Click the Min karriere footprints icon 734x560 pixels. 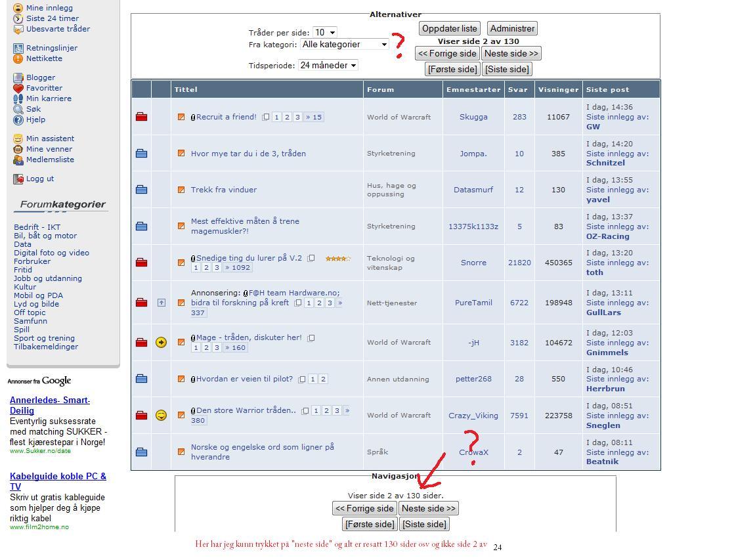click(x=18, y=98)
